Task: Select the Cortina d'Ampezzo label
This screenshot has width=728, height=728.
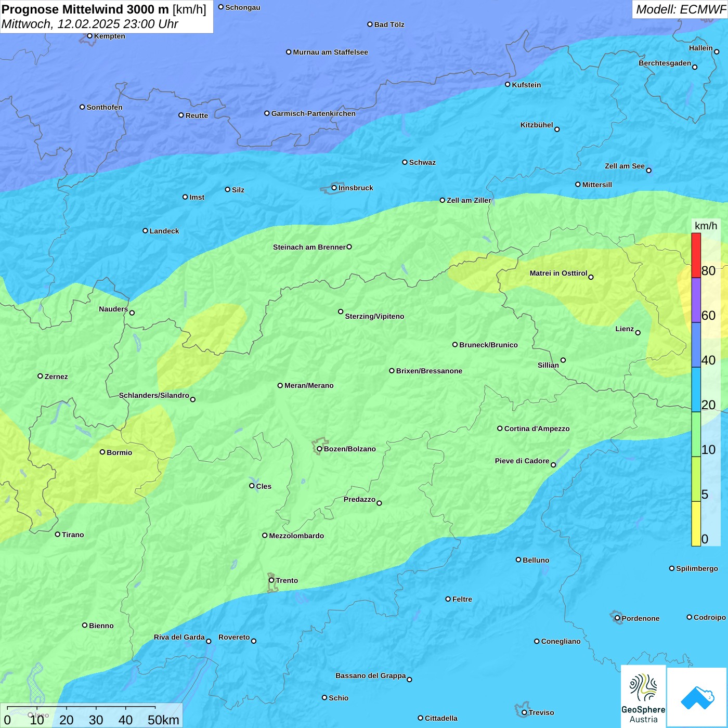Action: (x=537, y=428)
